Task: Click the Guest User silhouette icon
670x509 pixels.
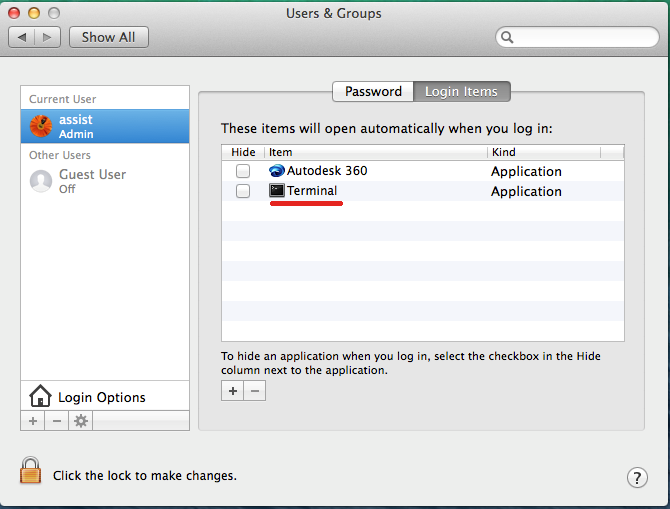Action: pos(41,181)
